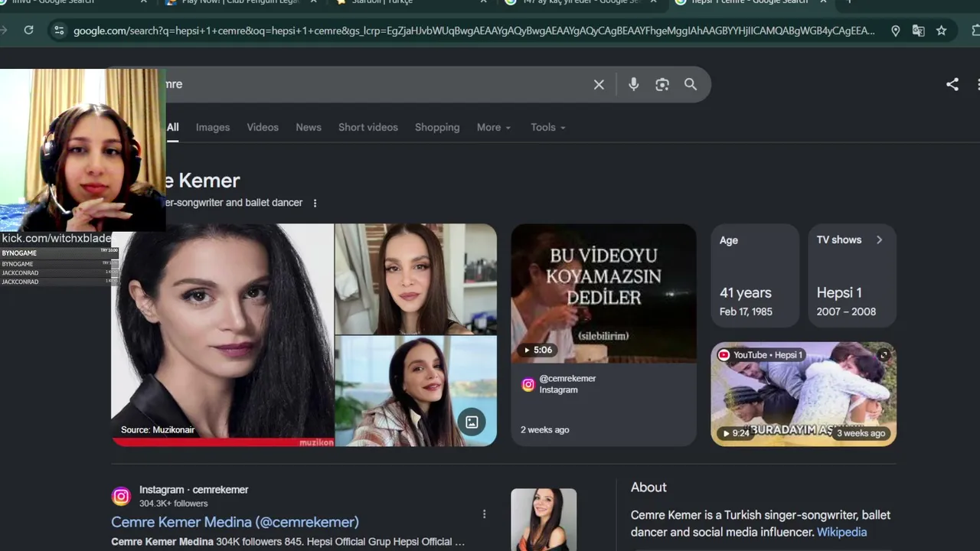
Task: Open the three-dot menu of the Instagram result
Action: tap(484, 514)
